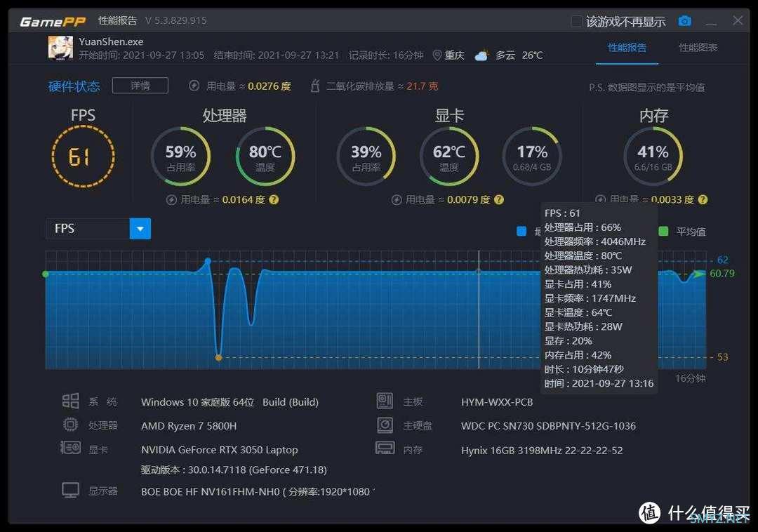
Task: Click the maximum FPS point on chart
Action: pyautogui.click(x=208, y=261)
